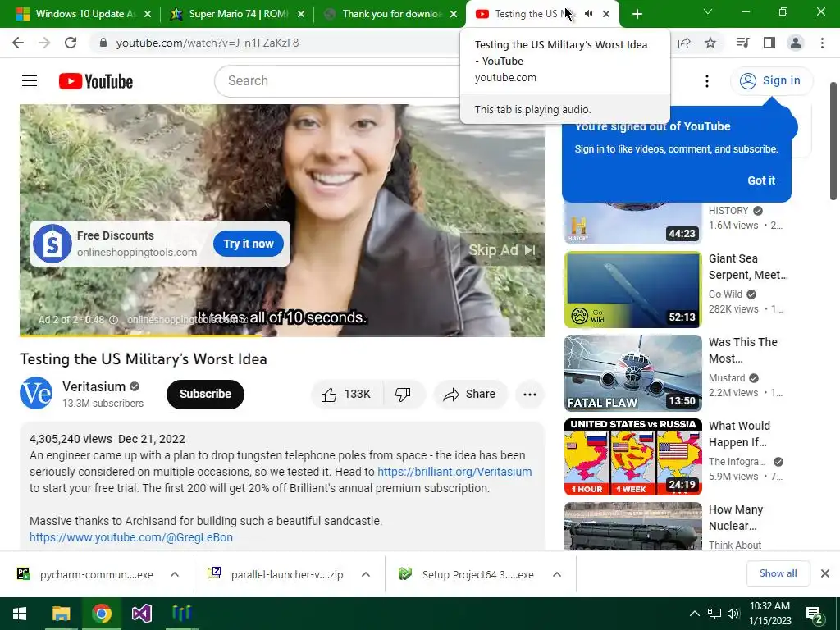Open the FATAL FLAW Mustard video thumbnail

tap(632, 373)
